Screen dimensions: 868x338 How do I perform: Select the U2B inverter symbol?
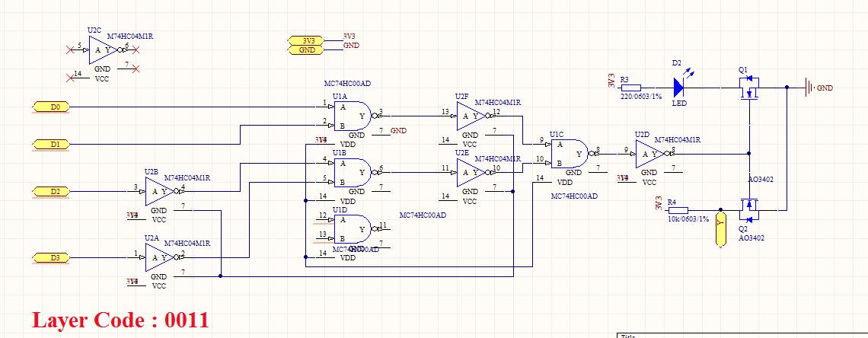coord(158,191)
